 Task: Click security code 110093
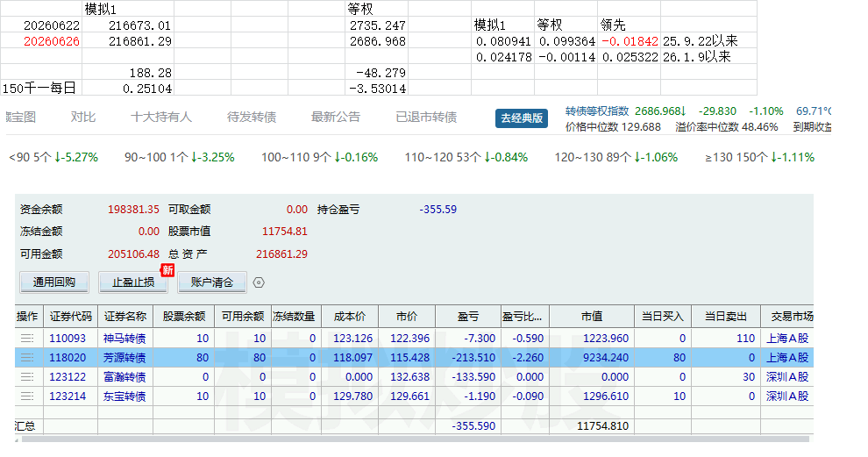[x=68, y=338]
